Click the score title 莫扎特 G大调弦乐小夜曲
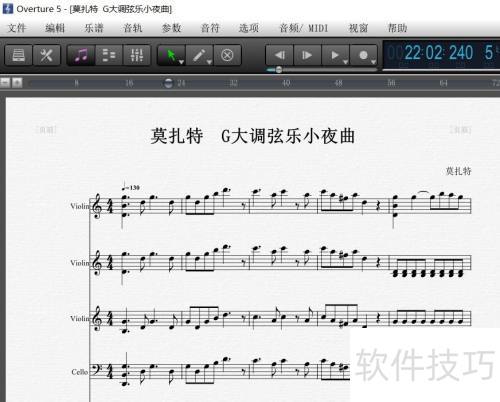This screenshot has height=402, width=500. click(253, 136)
